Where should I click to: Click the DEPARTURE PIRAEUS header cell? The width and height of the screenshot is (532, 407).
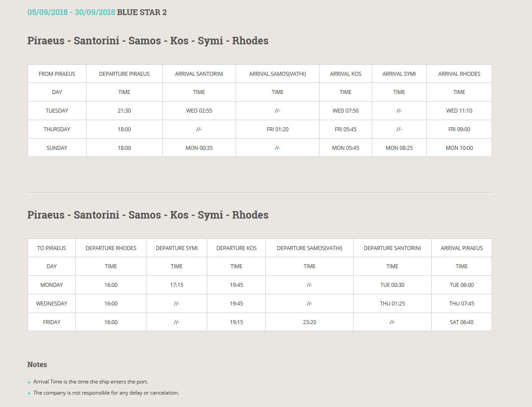[124, 74]
